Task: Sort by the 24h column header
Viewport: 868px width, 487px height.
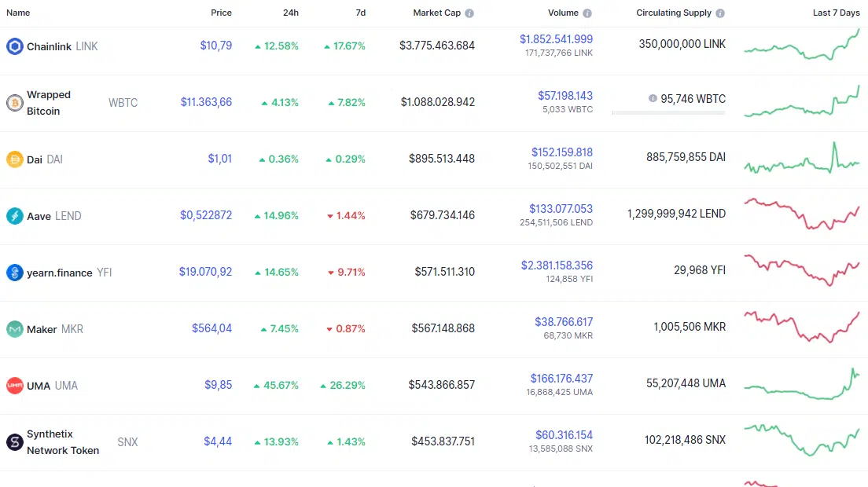Action: [291, 13]
